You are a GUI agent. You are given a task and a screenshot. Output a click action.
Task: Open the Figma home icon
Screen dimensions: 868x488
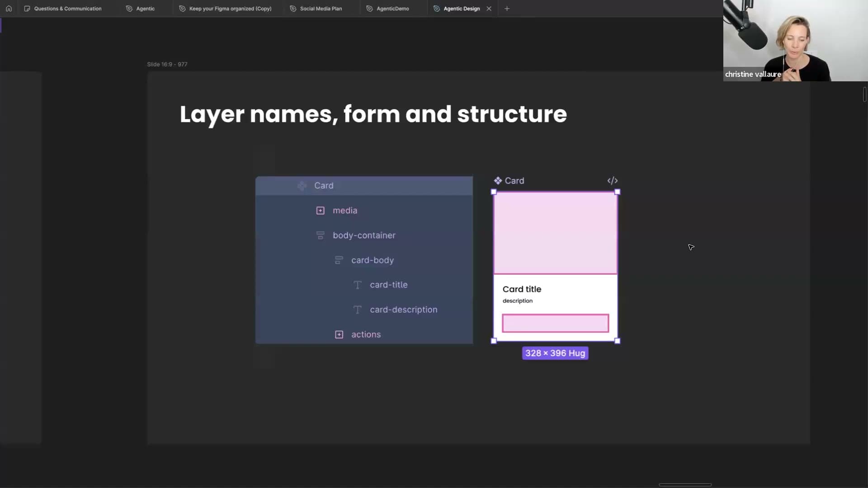click(x=9, y=9)
